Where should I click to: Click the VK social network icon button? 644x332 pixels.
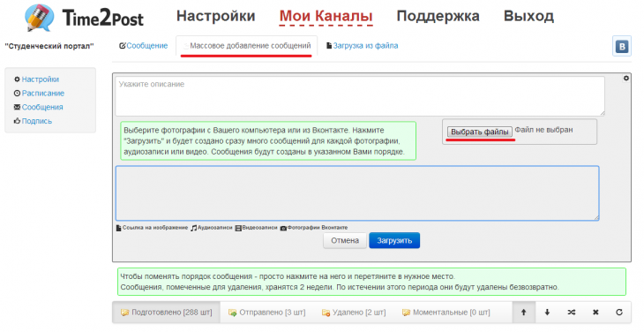622,46
